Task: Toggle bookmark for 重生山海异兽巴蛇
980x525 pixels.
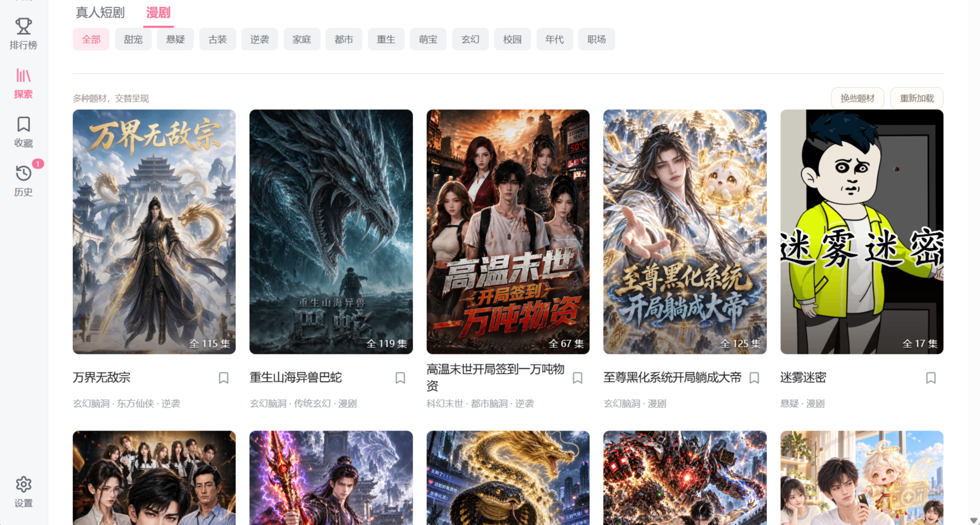Action: 400,378
